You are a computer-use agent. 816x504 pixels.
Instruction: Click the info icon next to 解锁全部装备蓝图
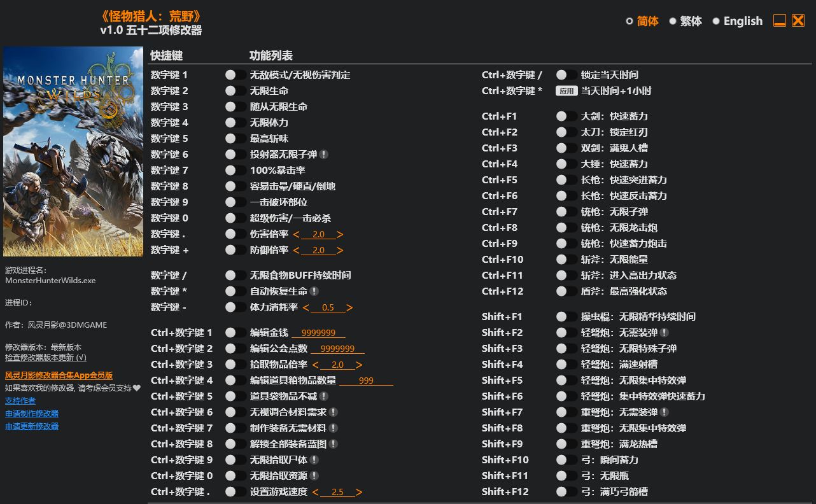click(334, 444)
